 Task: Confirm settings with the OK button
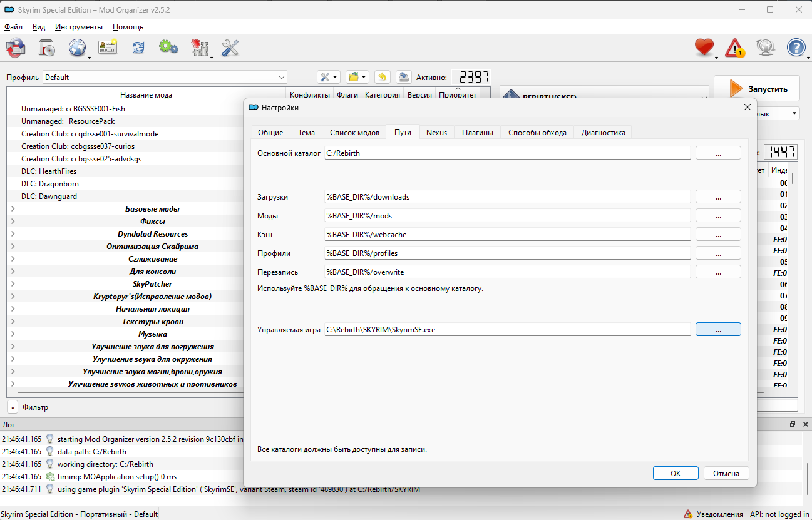(676, 474)
